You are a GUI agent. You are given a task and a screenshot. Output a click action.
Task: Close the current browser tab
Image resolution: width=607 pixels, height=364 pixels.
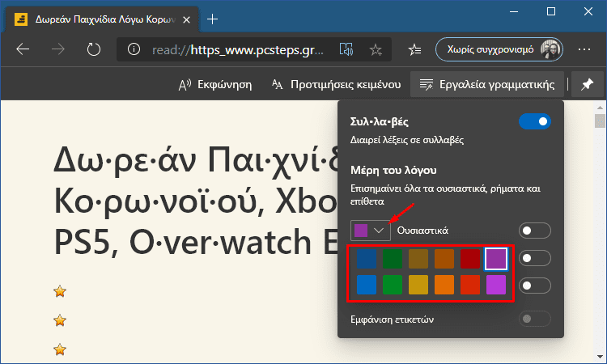point(186,19)
